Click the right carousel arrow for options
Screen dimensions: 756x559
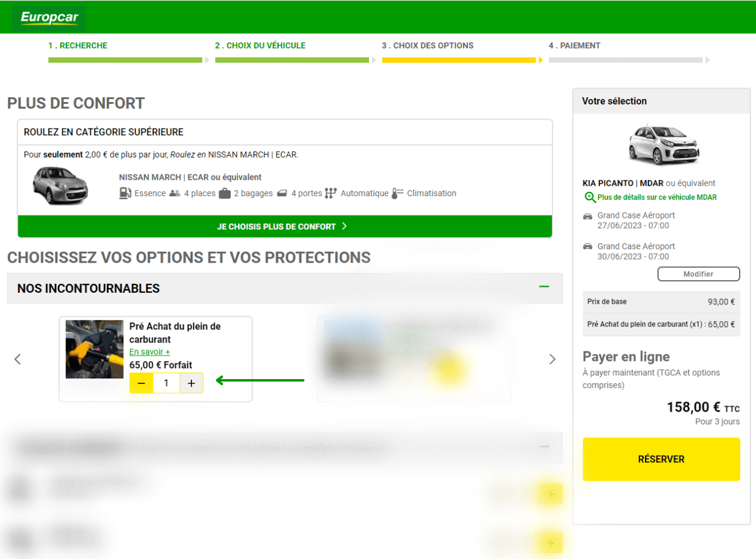point(553,359)
